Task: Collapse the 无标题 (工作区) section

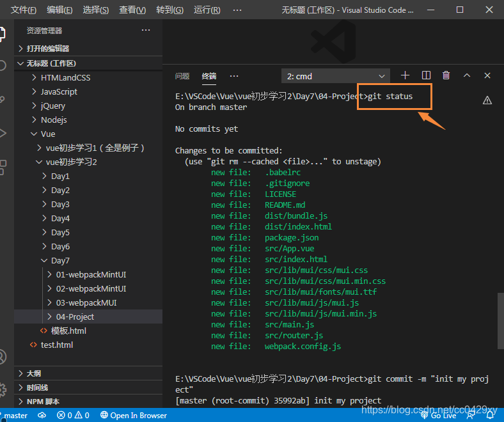Action: click(88, 63)
